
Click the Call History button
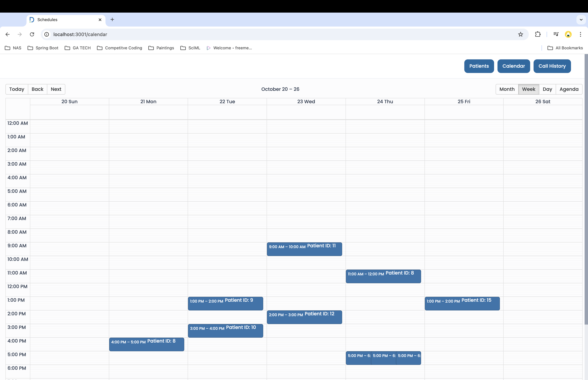pyautogui.click(x=552, y=66)
